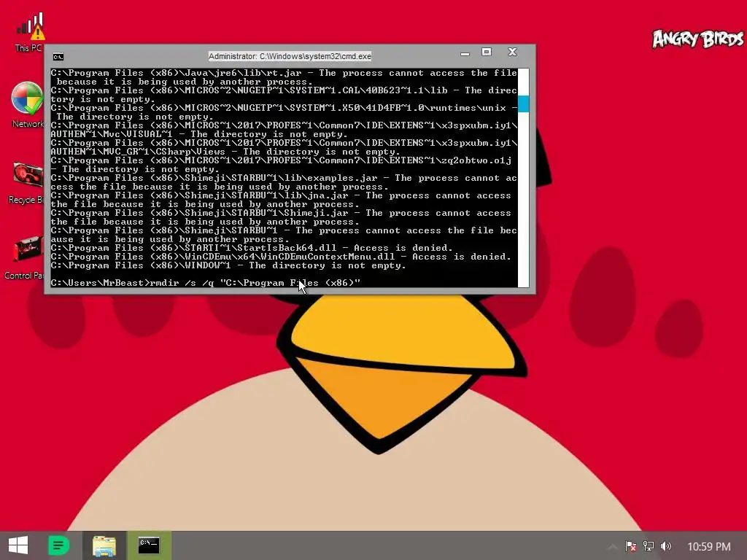747x560 pixels.
Task: Click the Shimeji.jar error line
Action: point(281,217)
